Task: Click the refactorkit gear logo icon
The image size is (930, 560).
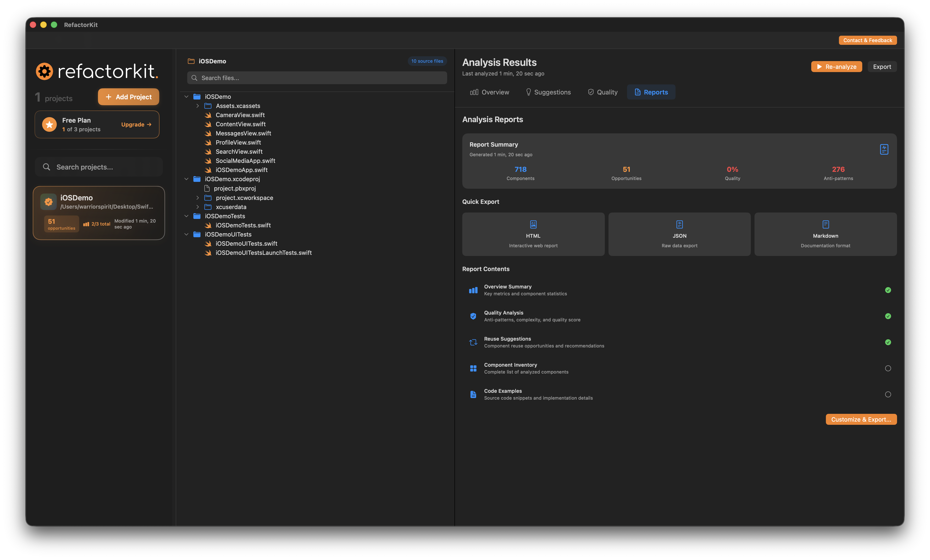Action: coord(45,71)
